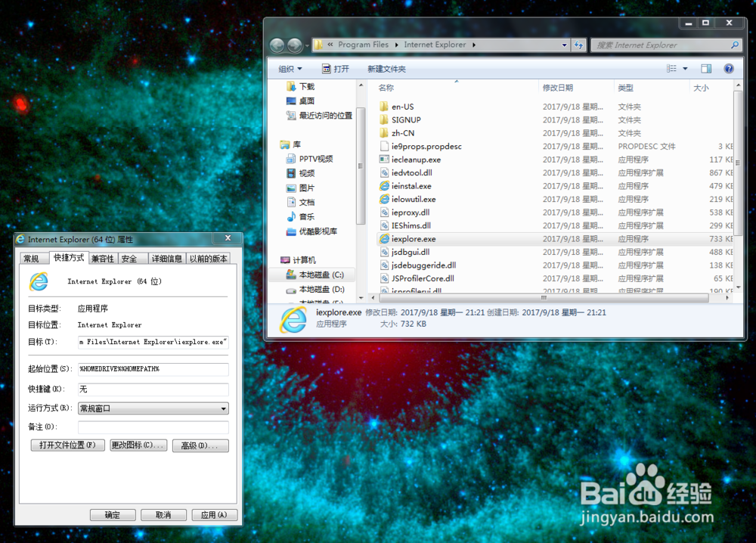
Task: Select the en-US folder icon
Action: [384, 107]
